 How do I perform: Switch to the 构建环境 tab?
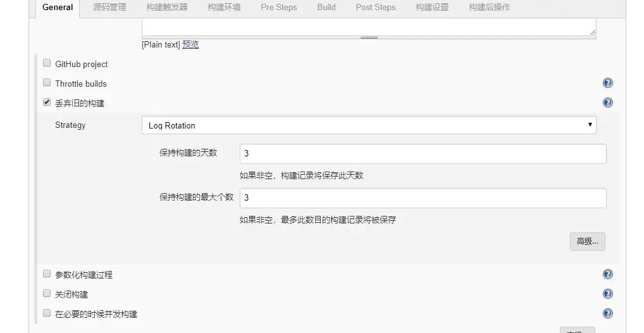coord(224,8)
